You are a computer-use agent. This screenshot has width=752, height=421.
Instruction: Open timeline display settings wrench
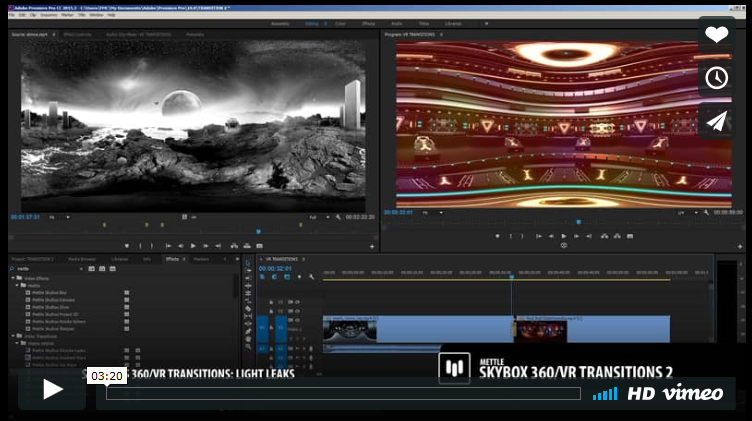click(312, 277)
